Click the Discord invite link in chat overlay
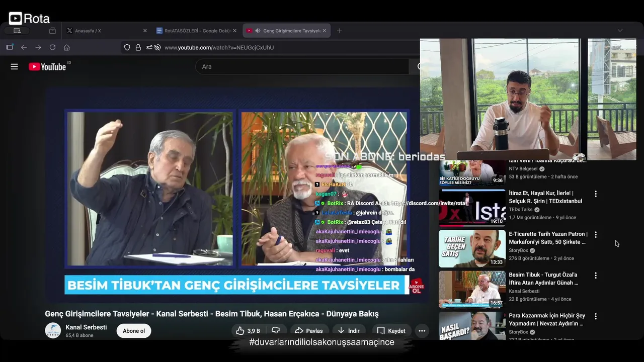This screenshot has height=362, width=644. click(428, 203)
